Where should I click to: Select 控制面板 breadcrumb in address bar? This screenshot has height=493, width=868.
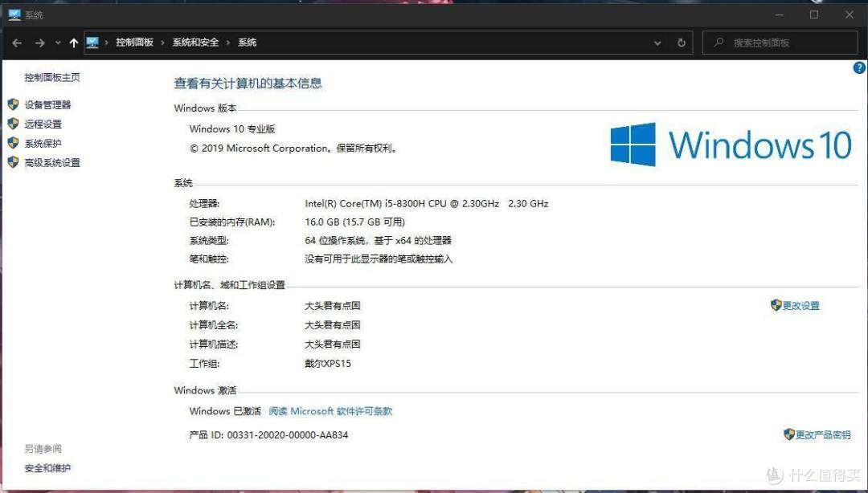click(x=134, y=42)
